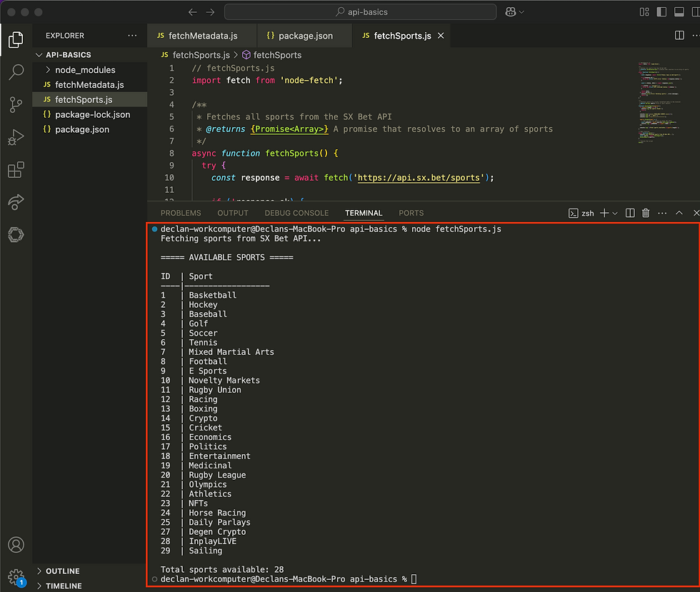This screenshot has width=700, height=592.
Task: Click the editor minimap
Action: click(664, 103)
